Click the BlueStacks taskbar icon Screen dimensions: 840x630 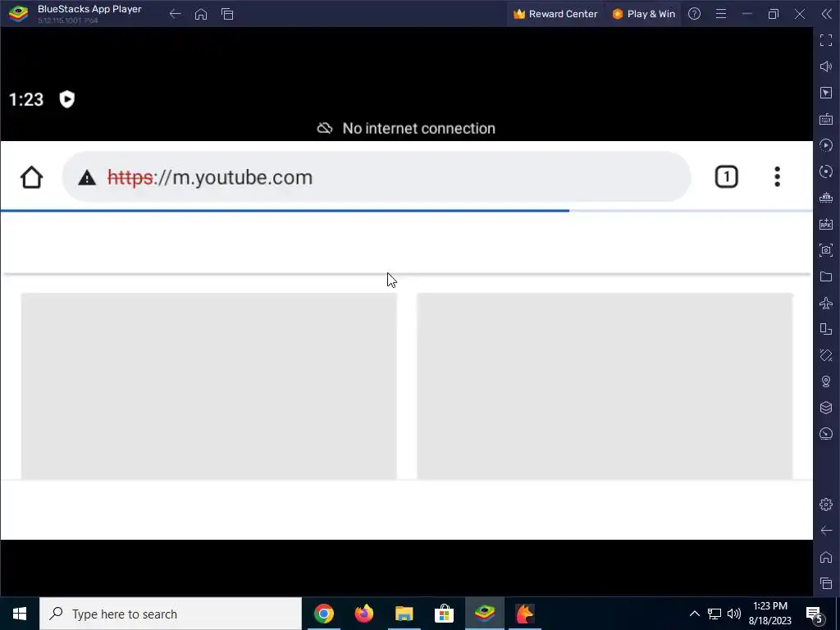point(485,614)
